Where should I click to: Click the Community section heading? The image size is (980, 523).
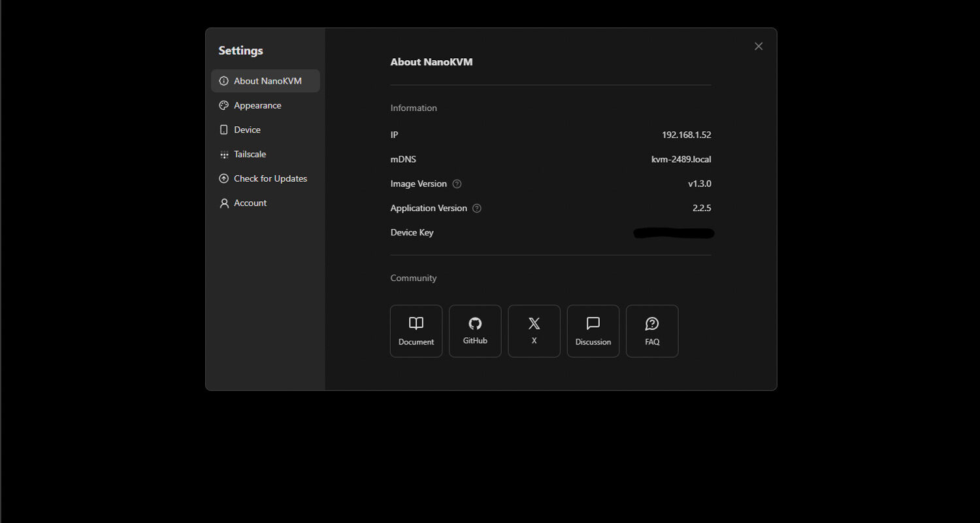click(x=414, y=278)
